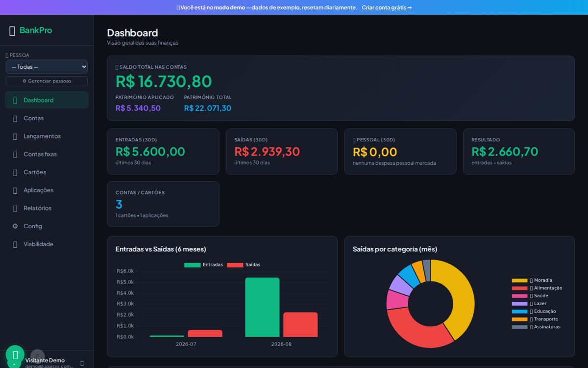Viewport: 588px width, 368px height.
Task: Click the '1 cartões • 1 aplicações' text
Action: (142, 215)
